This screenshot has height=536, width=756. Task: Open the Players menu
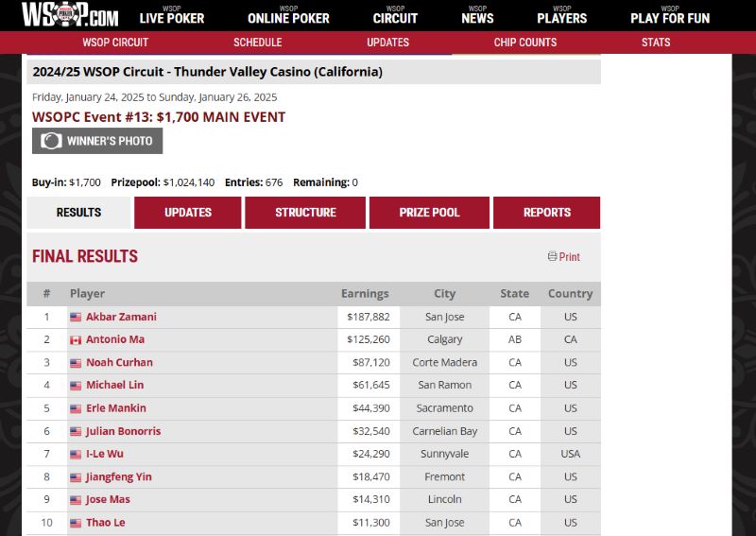click(561, 15)
